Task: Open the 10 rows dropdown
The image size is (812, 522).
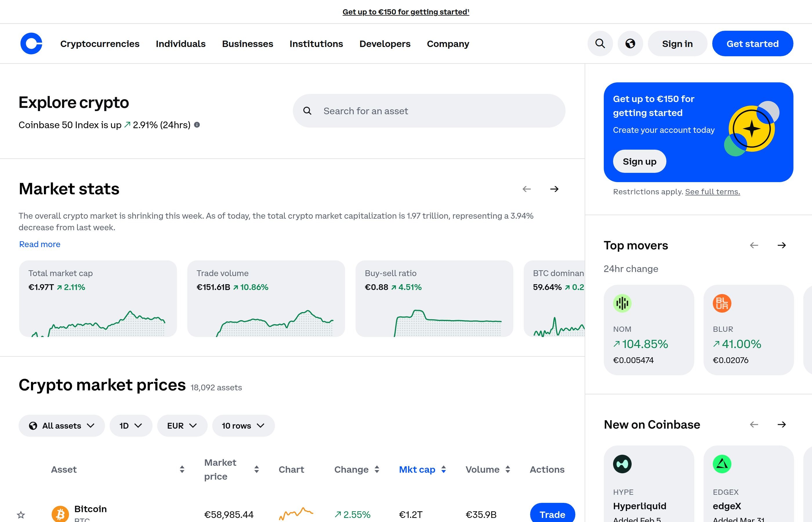Action: tap(243, 425)
